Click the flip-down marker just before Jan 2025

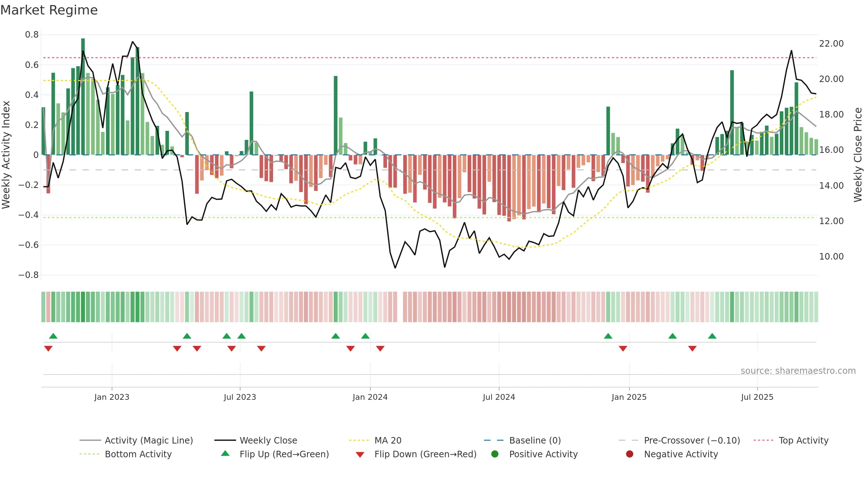(623, 348)
